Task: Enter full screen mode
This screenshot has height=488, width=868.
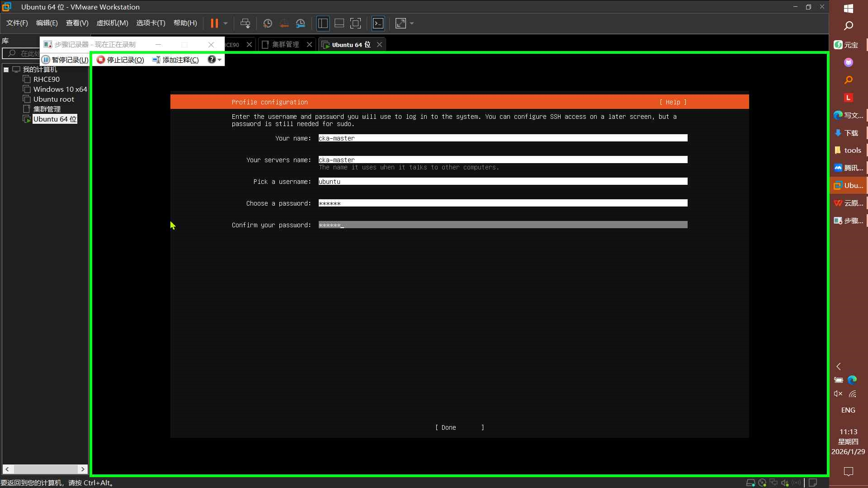Action: pos(356,23)
